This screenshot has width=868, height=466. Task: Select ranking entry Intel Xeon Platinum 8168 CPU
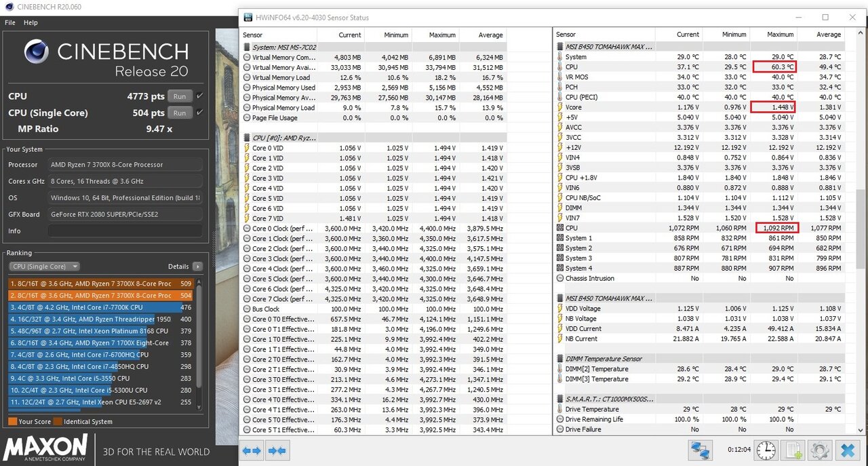[102, 331]
